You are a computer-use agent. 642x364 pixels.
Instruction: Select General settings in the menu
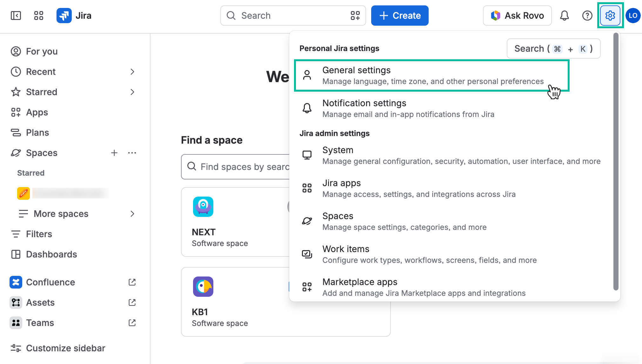[x=432, y=75]
